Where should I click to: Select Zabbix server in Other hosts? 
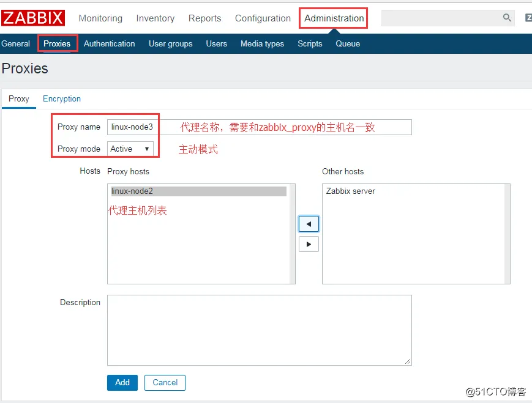[350, 191]
